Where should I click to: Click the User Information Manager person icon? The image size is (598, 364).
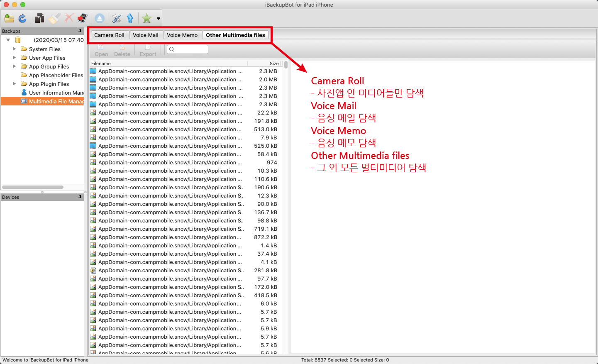tap(24, 93)
